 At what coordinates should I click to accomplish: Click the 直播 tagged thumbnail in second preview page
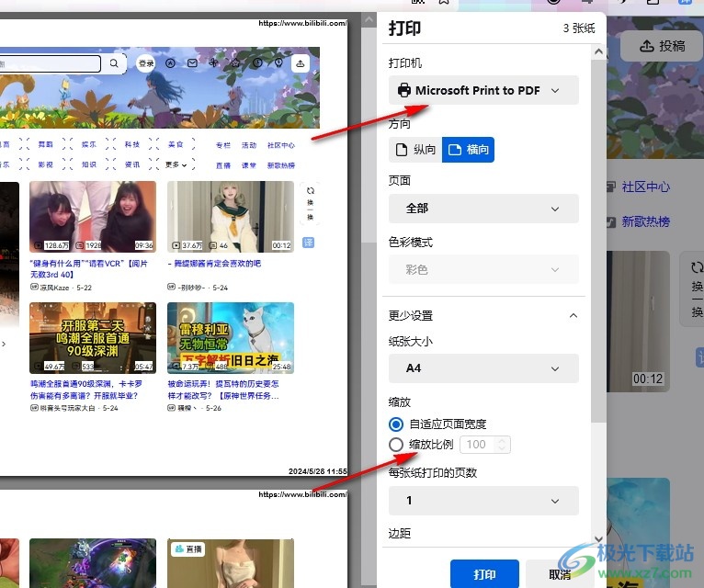[231, 563]
